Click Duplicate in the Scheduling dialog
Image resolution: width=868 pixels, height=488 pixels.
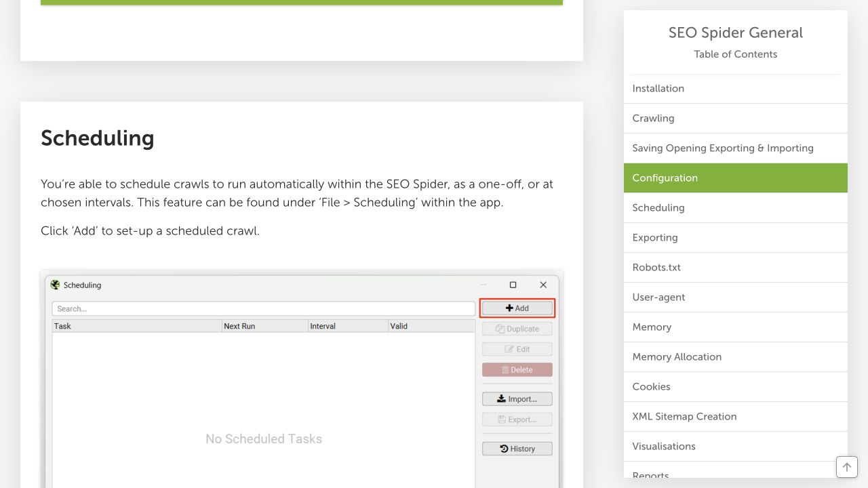517,329
